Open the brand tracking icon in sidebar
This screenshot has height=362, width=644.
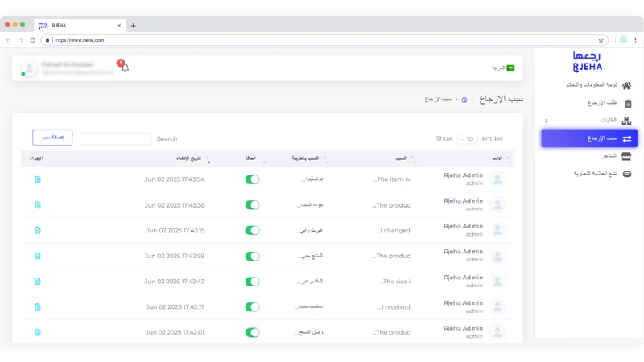tap(627, 174)
